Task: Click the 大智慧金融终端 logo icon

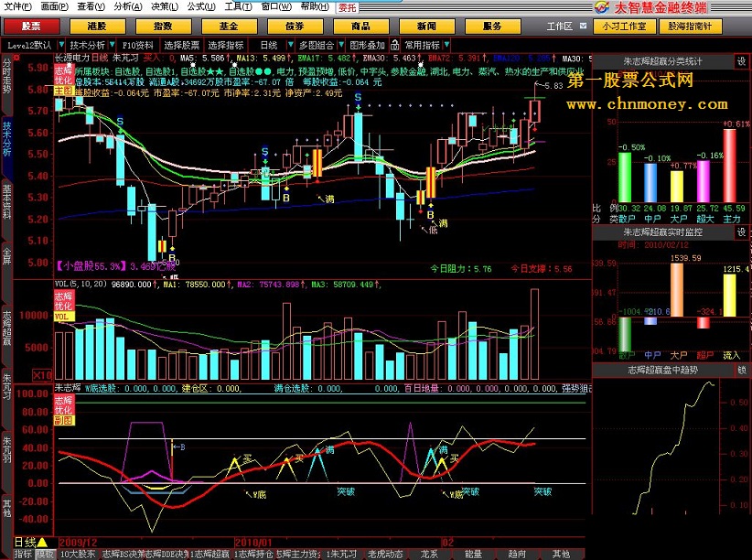Action: pyautogui.click(x=601, y=6)
